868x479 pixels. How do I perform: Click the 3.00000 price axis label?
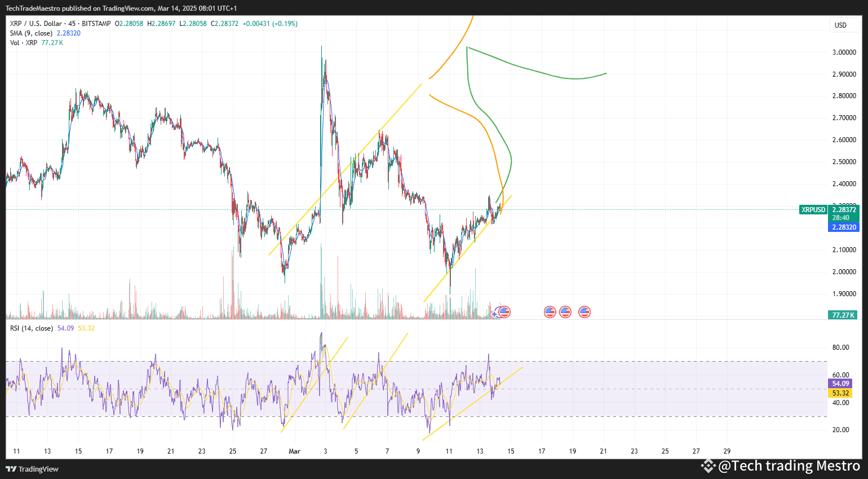(844, 52)
